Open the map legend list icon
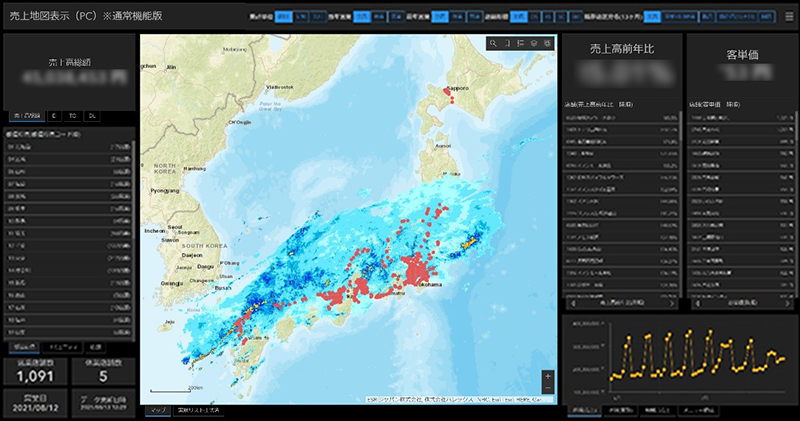This screenshot has width=800, height=421. 520,43
